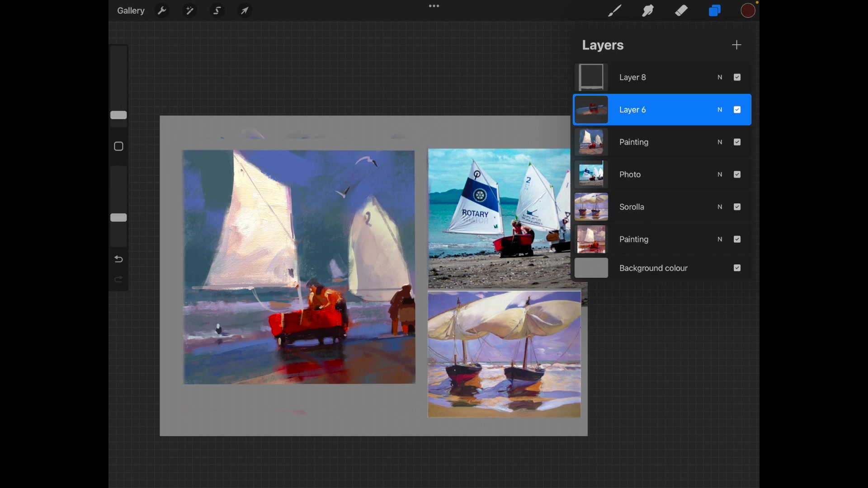Select the Sorolla layer name
The height and width of the screenshot is (488, 868).
632,207
